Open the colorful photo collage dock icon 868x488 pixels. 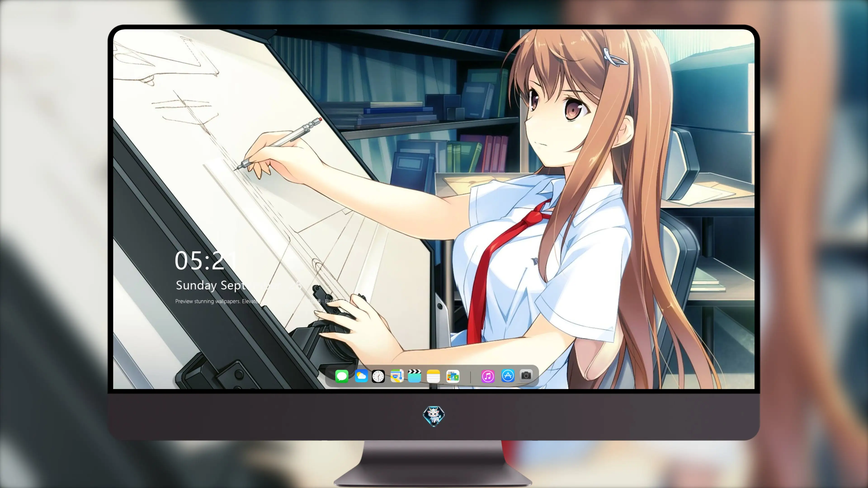[x=453, y=376]
